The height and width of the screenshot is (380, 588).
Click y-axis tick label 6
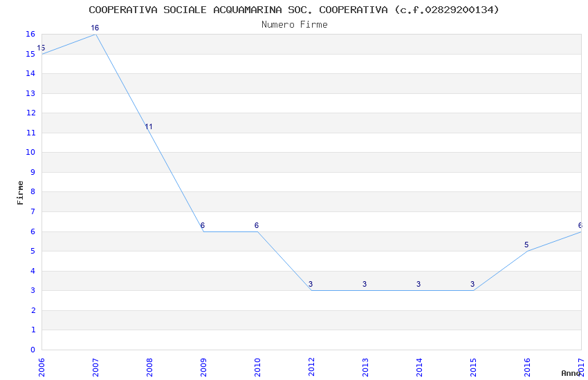click(33, 231)
